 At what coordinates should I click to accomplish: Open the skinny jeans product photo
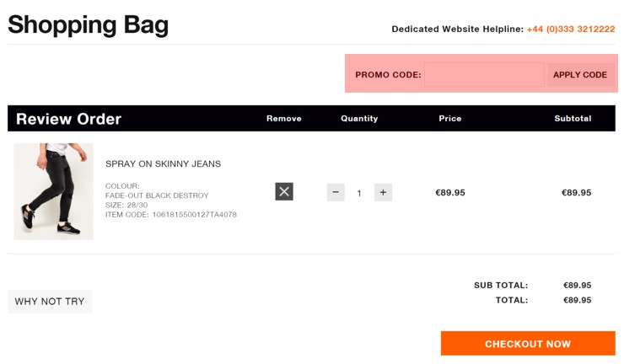pyautogui.click(x=54, y=191)
